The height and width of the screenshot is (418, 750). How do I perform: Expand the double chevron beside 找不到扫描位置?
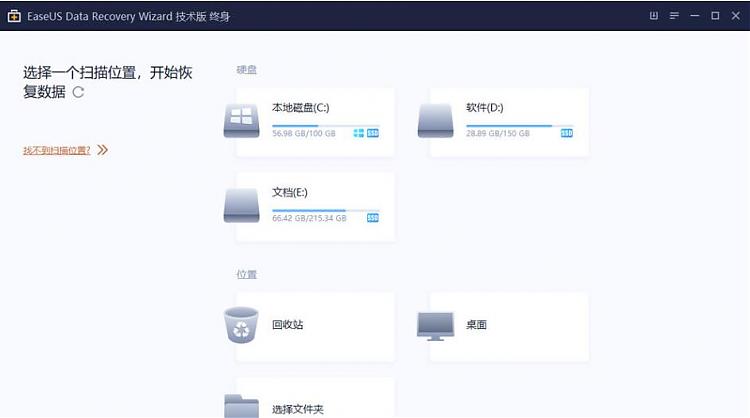tap(102, 150)
